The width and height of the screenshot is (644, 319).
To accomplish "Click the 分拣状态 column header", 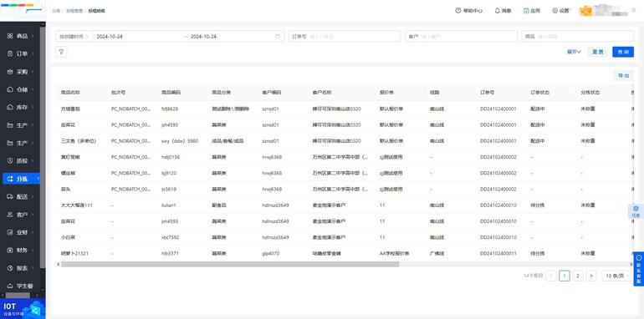I will 590,93.
